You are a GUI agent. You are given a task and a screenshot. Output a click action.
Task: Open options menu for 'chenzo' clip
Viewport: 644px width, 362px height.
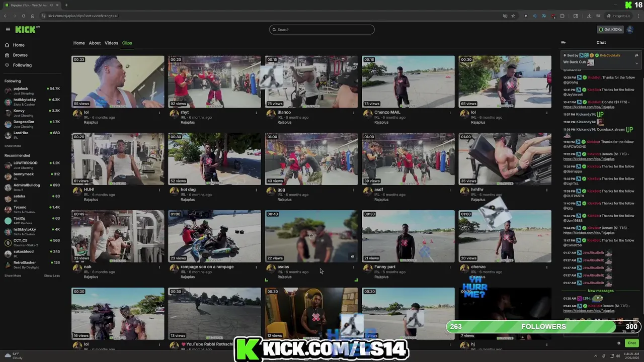[x=547, y=267]
